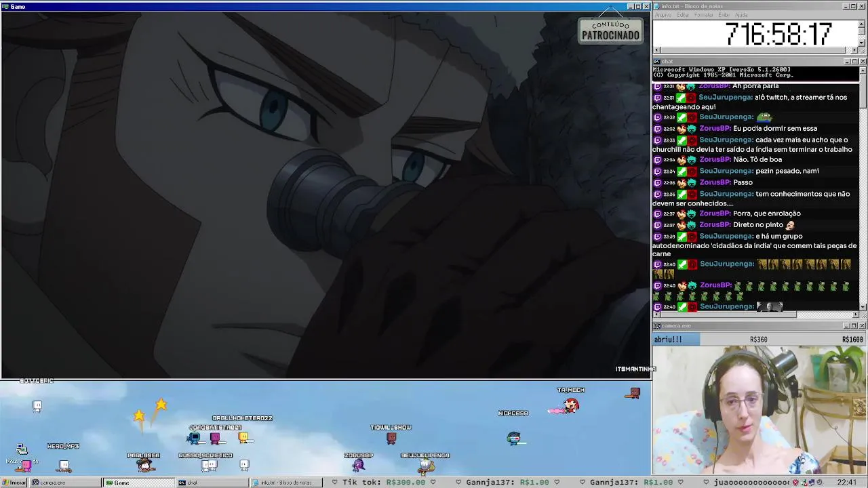
Task: Click the JOAOBATISTA001 blue character sprite
Action: pos(194,438)
